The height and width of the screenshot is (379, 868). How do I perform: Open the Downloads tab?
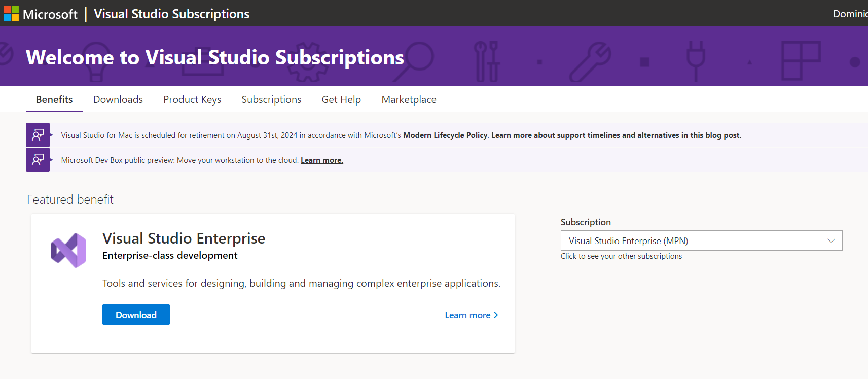click(x=118, y=99)
